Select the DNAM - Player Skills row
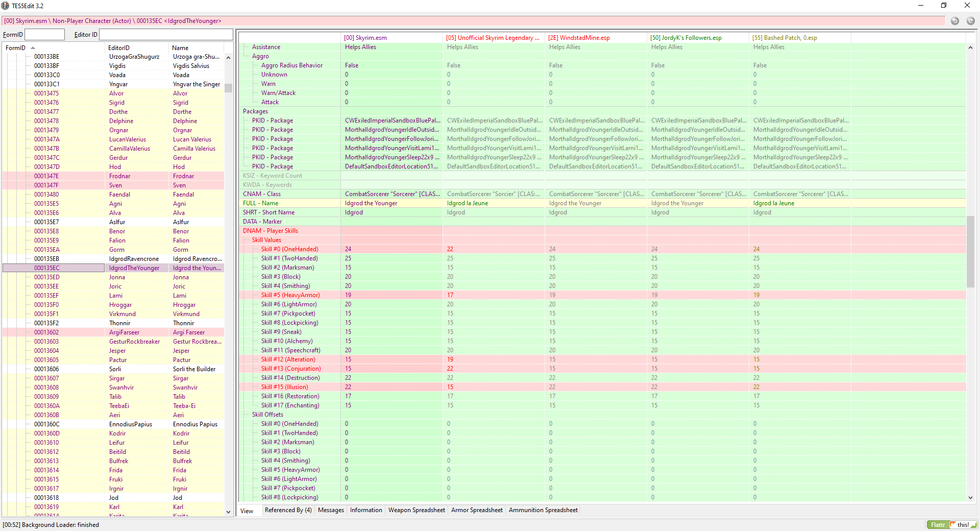980x531 pixels. (602, 231)
